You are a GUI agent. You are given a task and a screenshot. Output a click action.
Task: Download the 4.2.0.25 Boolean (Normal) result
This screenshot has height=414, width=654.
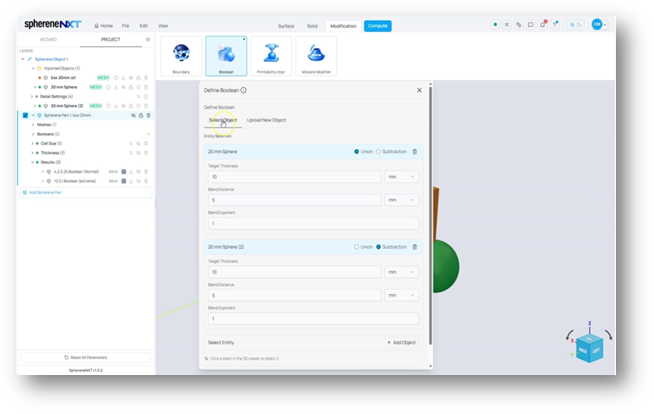click(x=131, y=172)
